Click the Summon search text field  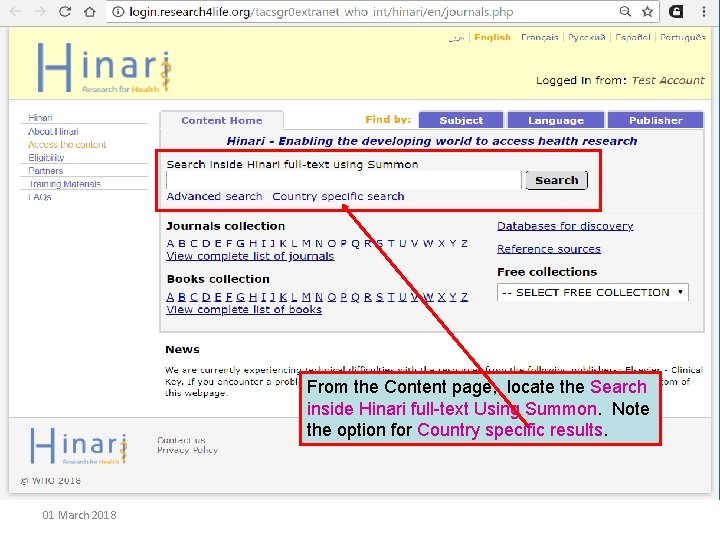343,180
